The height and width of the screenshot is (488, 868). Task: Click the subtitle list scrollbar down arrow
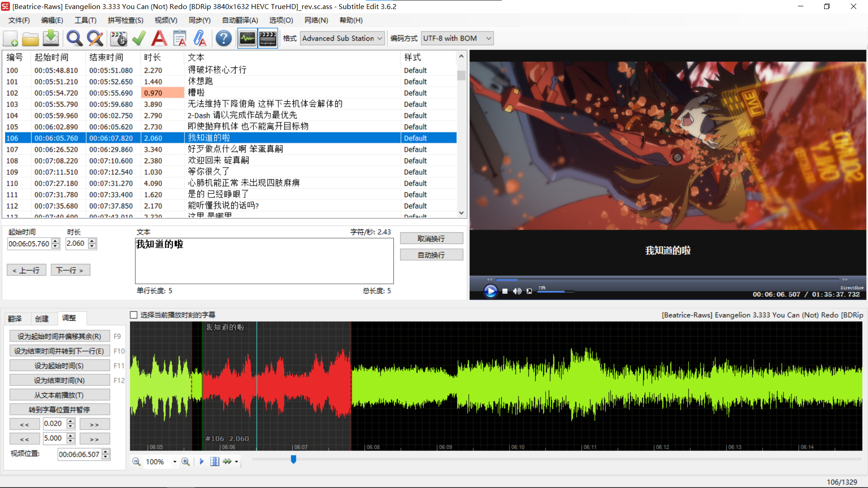[461, 213]
